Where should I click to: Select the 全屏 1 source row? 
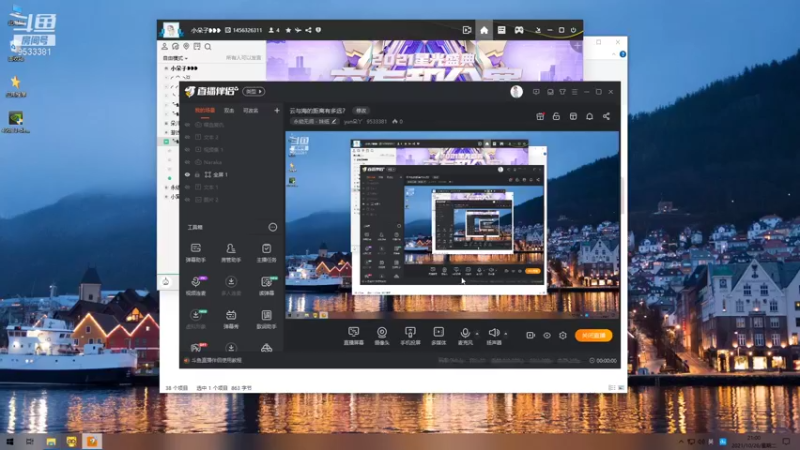[x=231, y=174]
